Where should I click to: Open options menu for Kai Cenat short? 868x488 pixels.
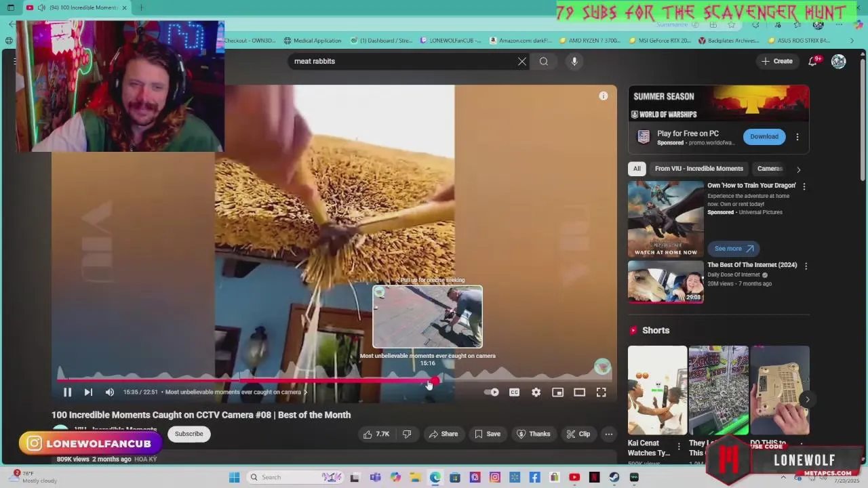click(679, 447)
